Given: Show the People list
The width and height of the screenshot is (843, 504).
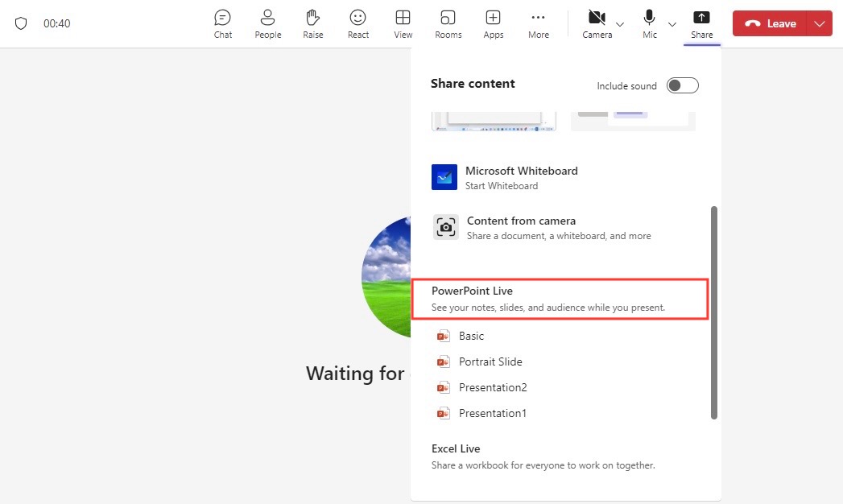Looking at the screenshot, I should click(268, 24).
